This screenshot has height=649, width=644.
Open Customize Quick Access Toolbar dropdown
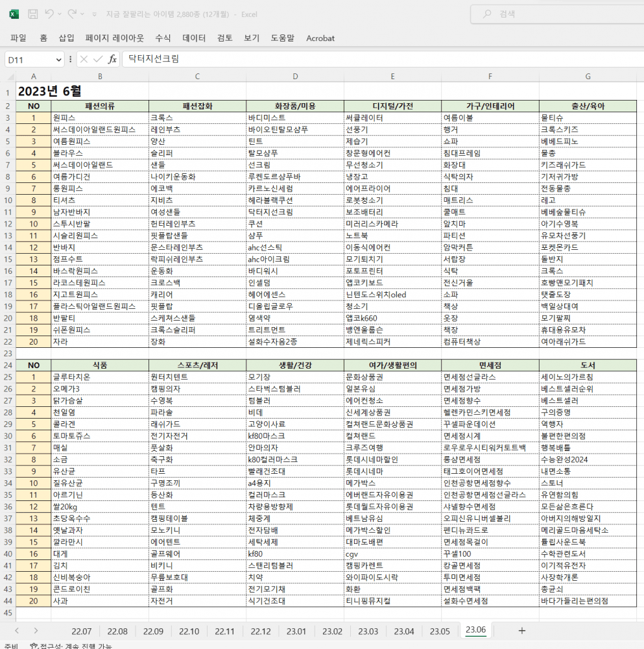95,14
